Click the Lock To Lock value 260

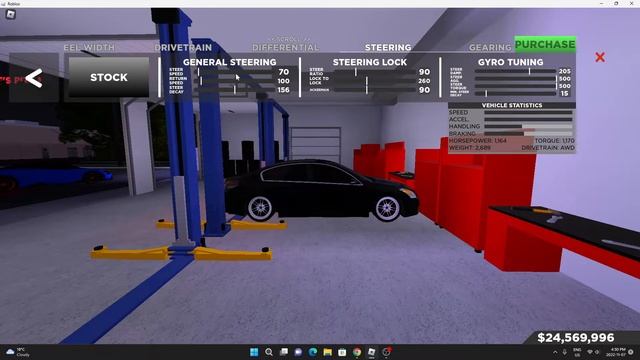point(424,81)
